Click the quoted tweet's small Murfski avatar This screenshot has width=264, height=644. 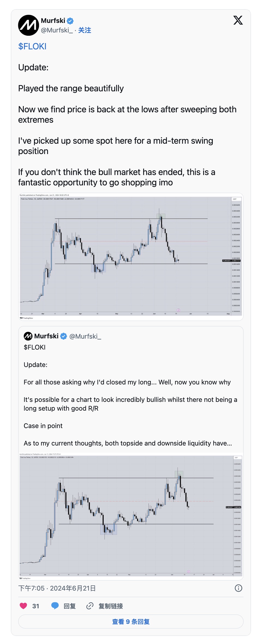(x=28, y=336)
